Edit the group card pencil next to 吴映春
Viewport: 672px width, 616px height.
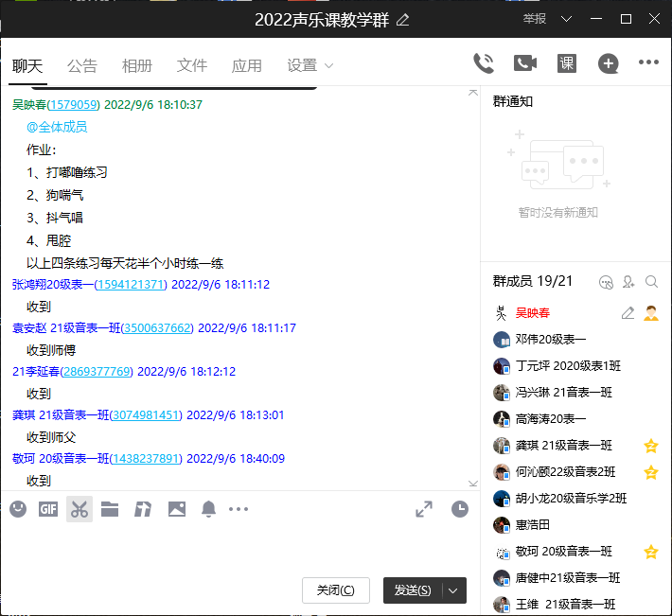pyautogui.click(x=628, y=313)
